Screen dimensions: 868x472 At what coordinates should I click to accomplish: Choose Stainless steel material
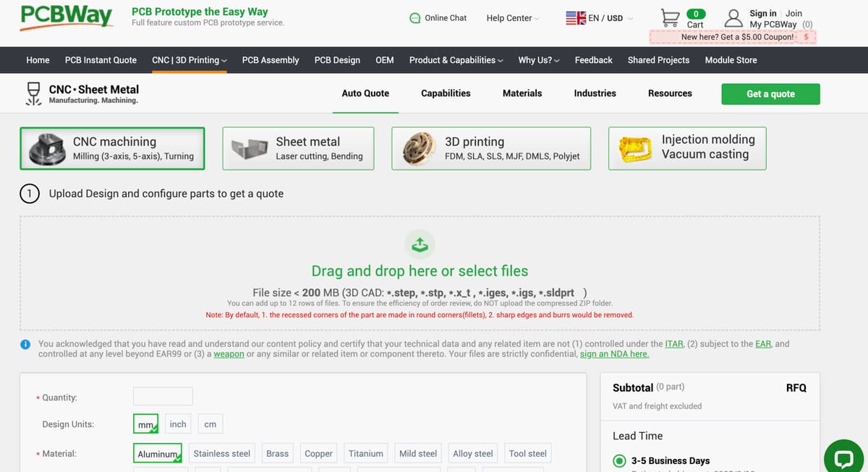(222, 453)
